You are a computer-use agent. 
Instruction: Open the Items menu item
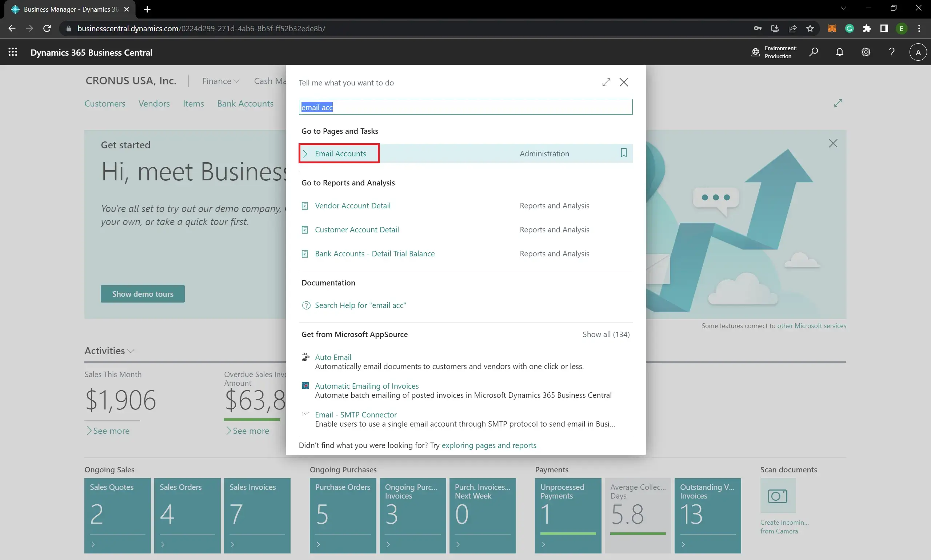pos(193,103)
